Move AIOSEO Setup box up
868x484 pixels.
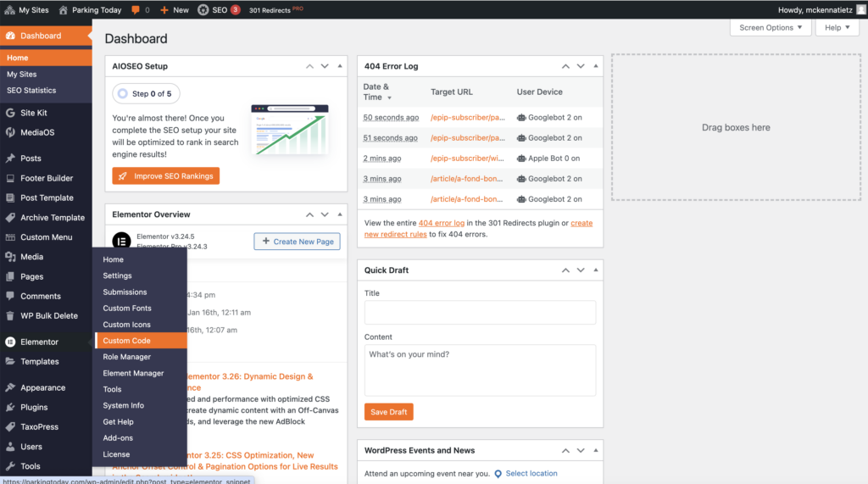[309, 66]
